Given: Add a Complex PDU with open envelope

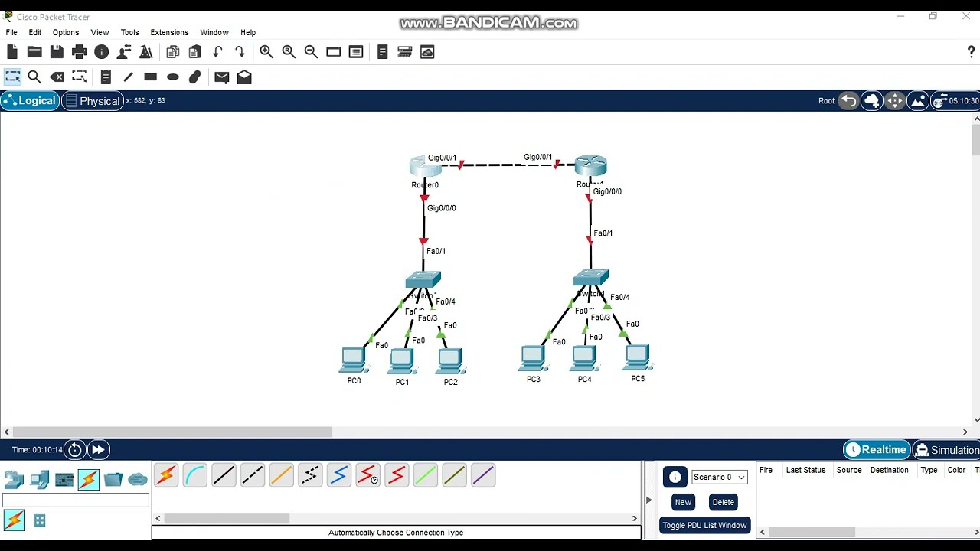Looking at the screenshot, I should pyautogui.click(x=244, y=77).
